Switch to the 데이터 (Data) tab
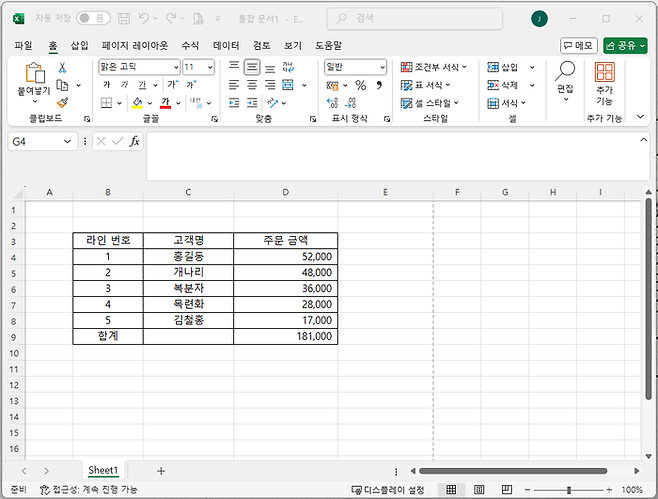The height and width of the screenshot is (499, 658). click(226, 45)
